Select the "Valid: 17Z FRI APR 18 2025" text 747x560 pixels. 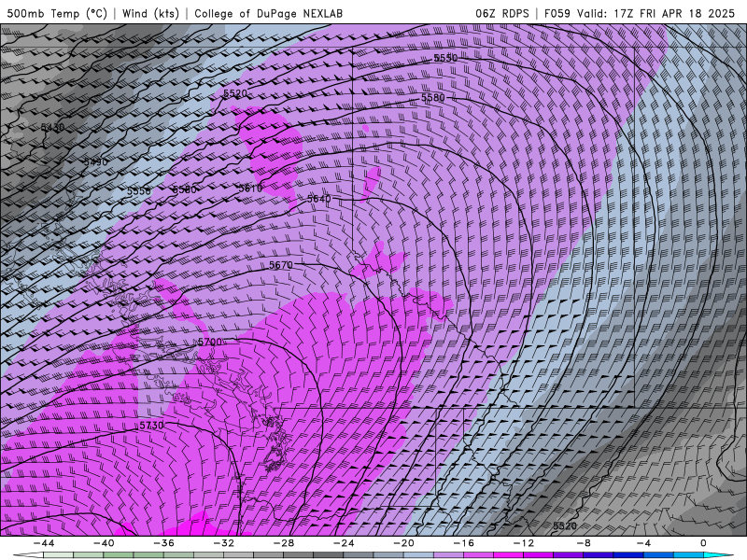656,13
